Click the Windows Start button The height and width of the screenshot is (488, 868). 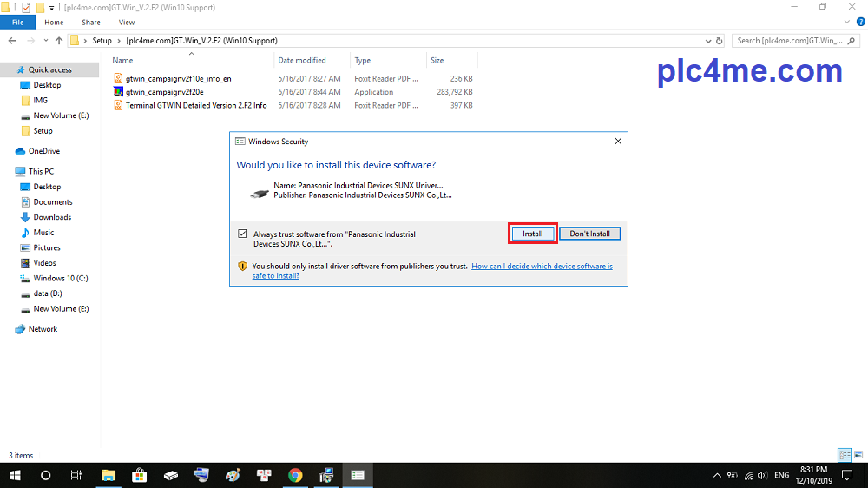point(15,475)
